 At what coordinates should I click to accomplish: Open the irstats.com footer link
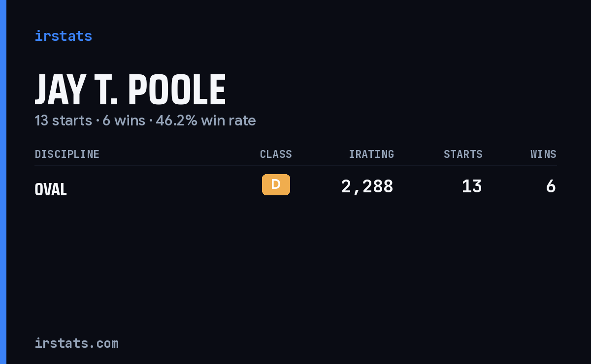76,343
